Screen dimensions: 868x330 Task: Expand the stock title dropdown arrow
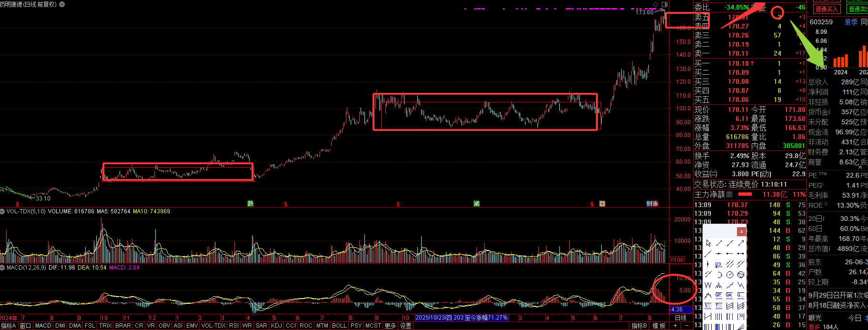62,4
